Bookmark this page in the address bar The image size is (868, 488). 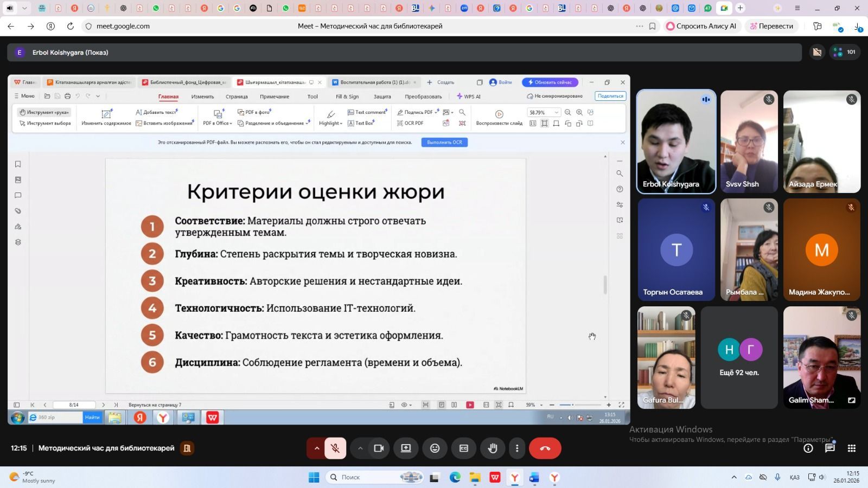click(652, 26)
